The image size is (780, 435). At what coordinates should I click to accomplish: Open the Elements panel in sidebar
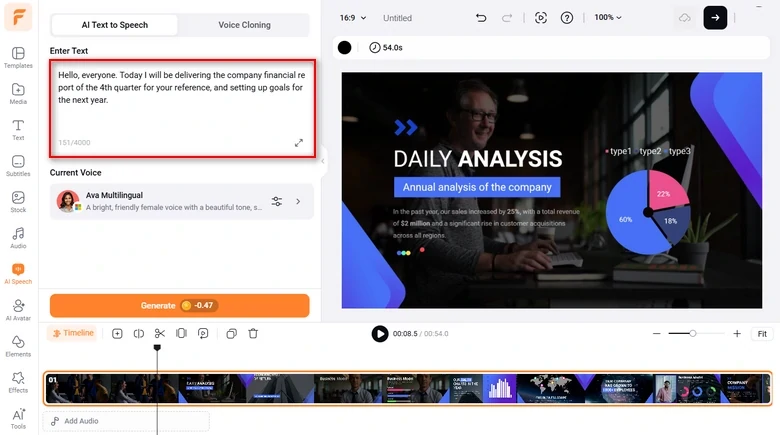(18, 346)
